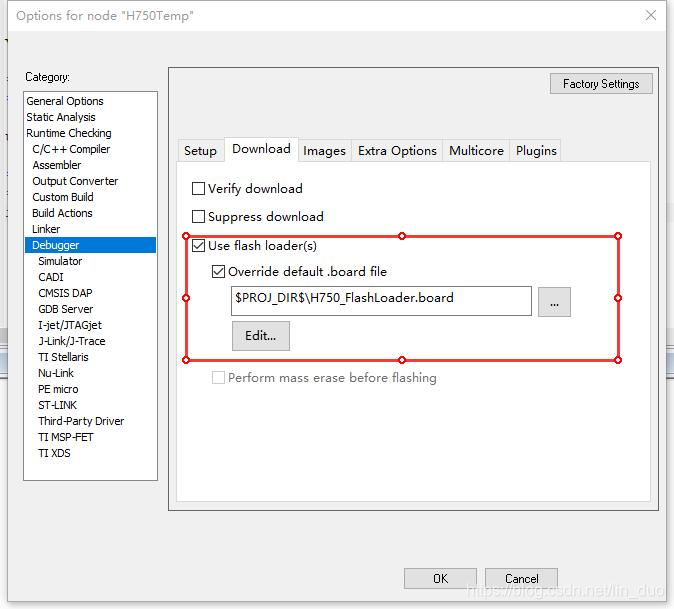This screenshot has width=674, height=609.
Task: Select PE micro category
Action: pyautogui.click(x=90, y=389)
